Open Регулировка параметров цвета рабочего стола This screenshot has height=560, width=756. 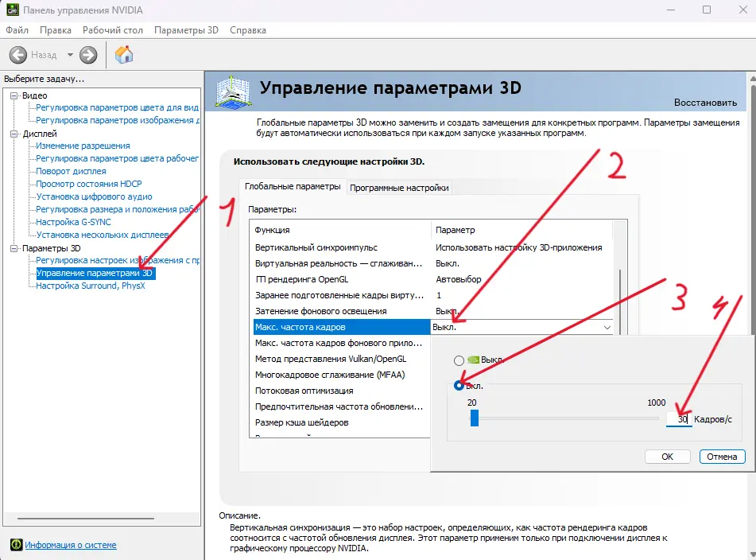pos(117,158)
